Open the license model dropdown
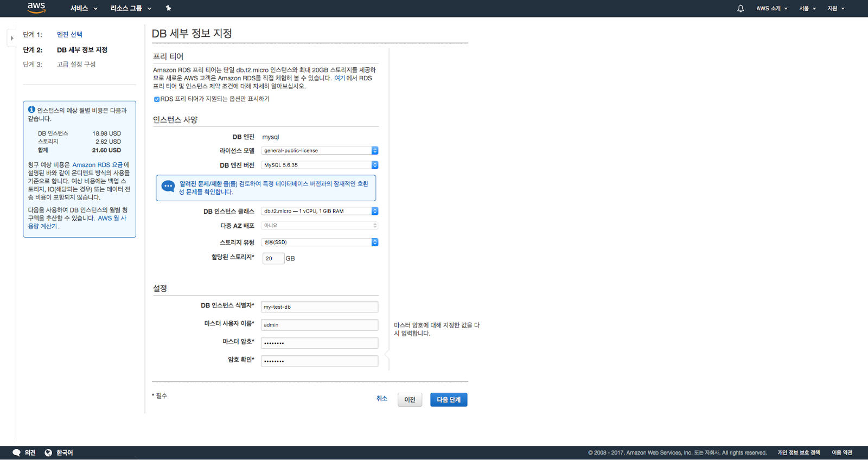The width and height of the screenshot is (868, 460). click(x=320, y=151)
